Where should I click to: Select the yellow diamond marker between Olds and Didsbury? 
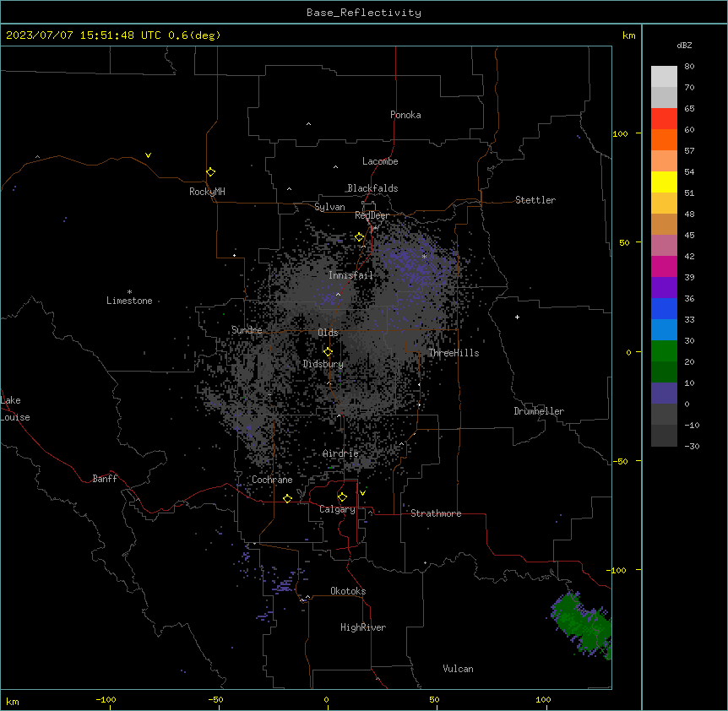[328, 351]
